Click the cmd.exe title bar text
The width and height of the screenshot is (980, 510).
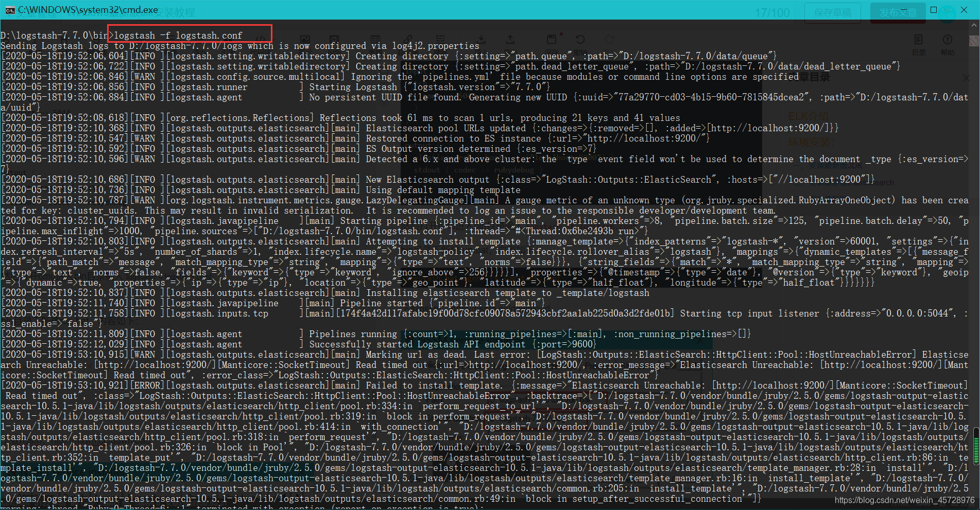[88, 10]
